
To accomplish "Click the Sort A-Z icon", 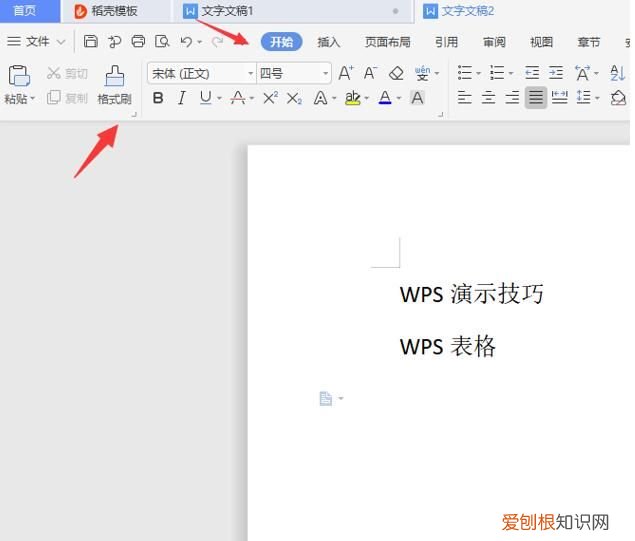I will [x=618, y=73].
